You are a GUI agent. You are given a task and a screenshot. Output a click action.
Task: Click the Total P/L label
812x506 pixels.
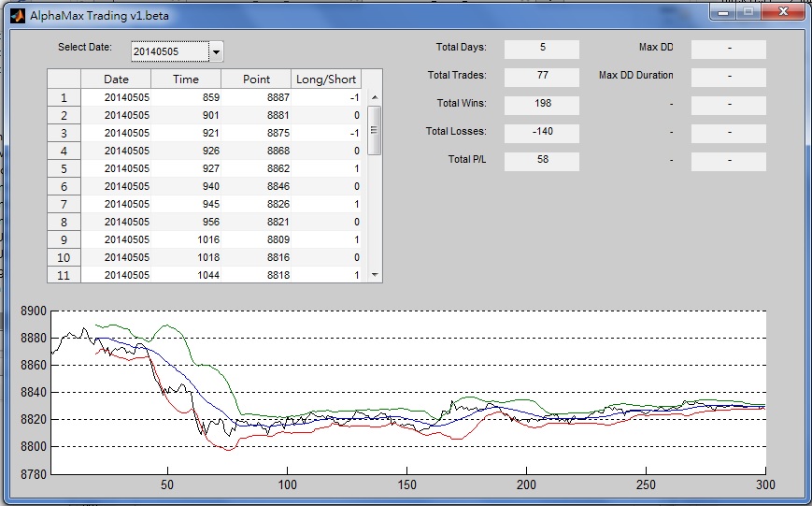tap(467, 159)
